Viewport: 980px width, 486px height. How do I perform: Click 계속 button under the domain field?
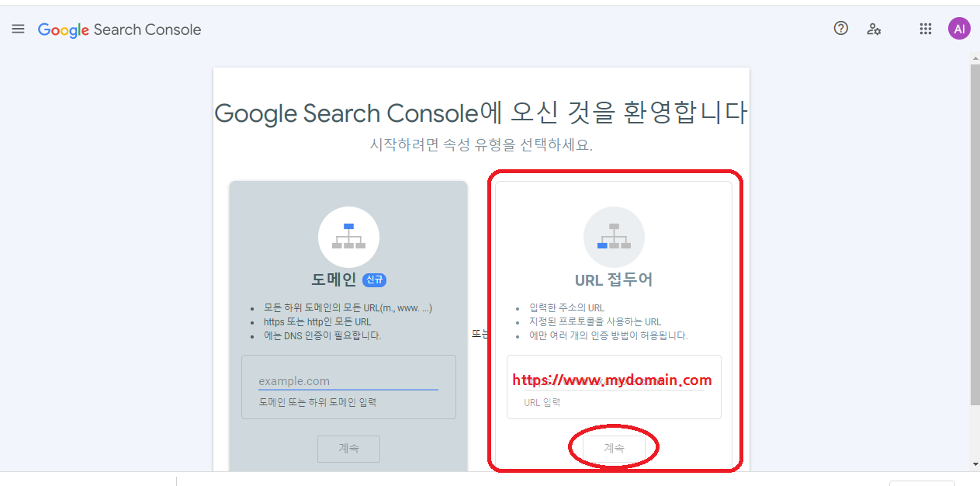[348, 449]
